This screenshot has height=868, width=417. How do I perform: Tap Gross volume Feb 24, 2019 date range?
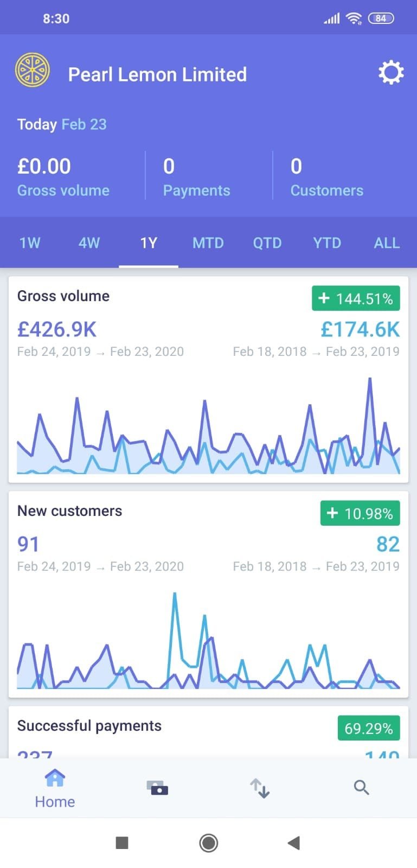100,352
